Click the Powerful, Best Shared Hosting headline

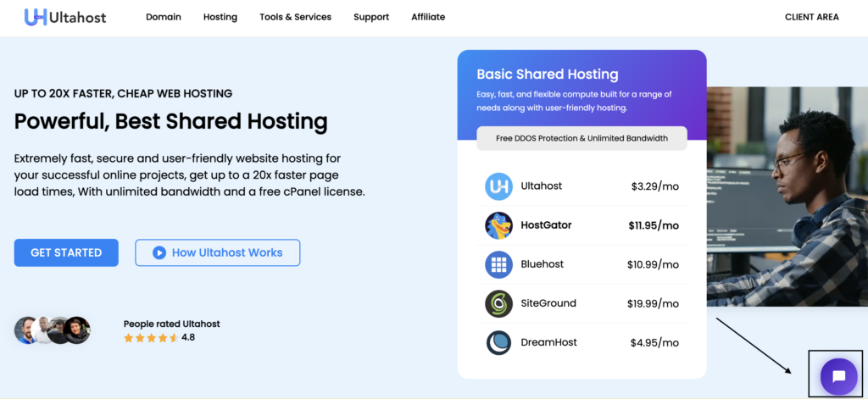(x=170, y=121)
